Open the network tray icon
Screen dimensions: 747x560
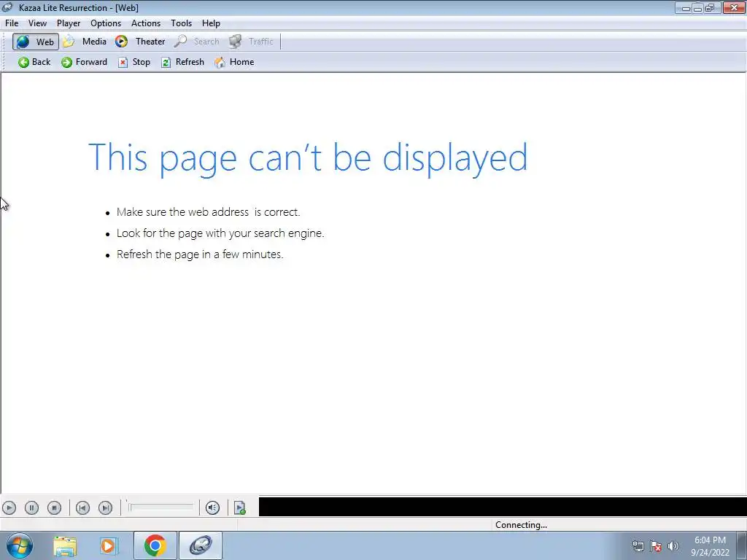click(638, 546)
